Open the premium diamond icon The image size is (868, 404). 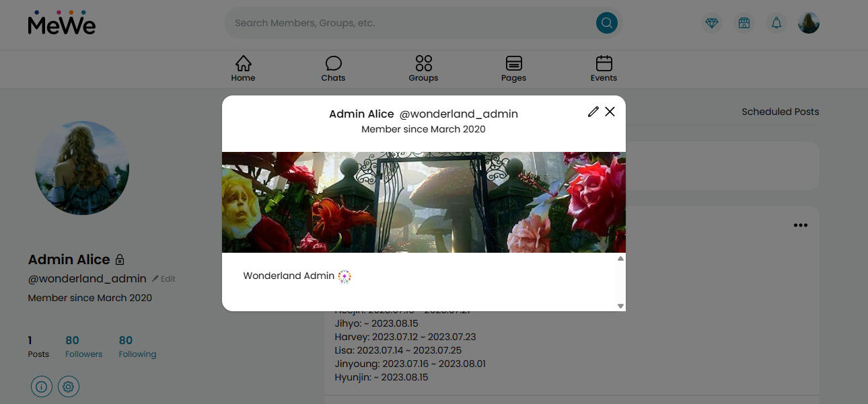pos(712,23)
